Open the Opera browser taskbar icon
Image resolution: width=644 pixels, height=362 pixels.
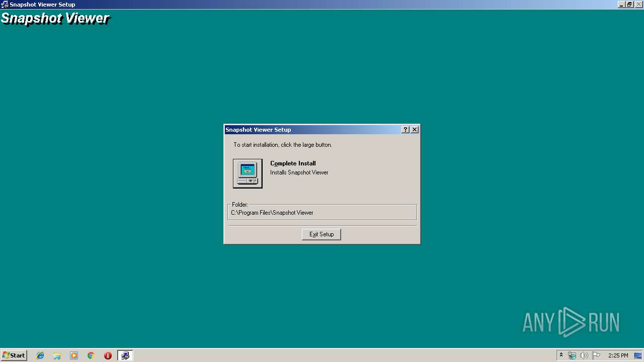point(108,355)
